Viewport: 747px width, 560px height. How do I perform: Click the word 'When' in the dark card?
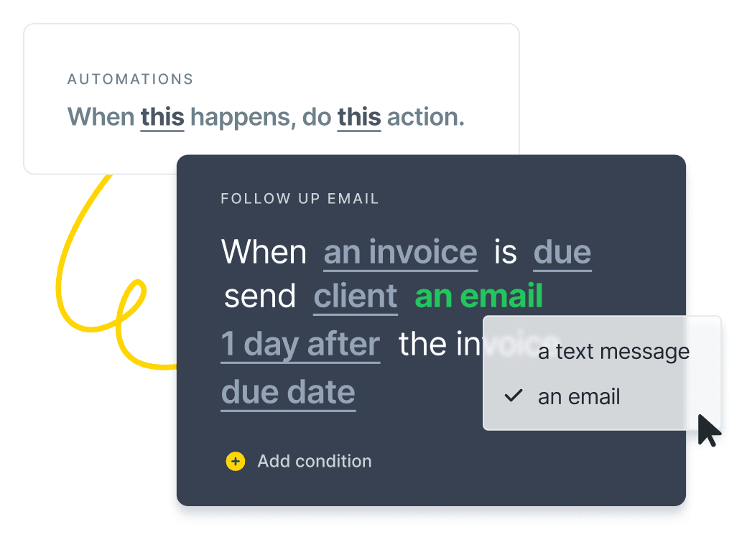[264, 252]
